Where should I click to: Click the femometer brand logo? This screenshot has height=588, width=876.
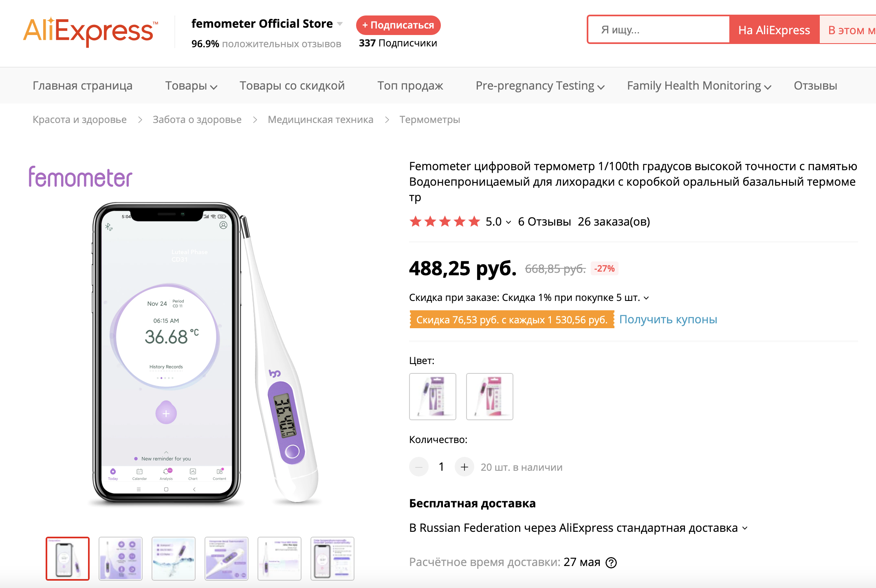[81, 178]
